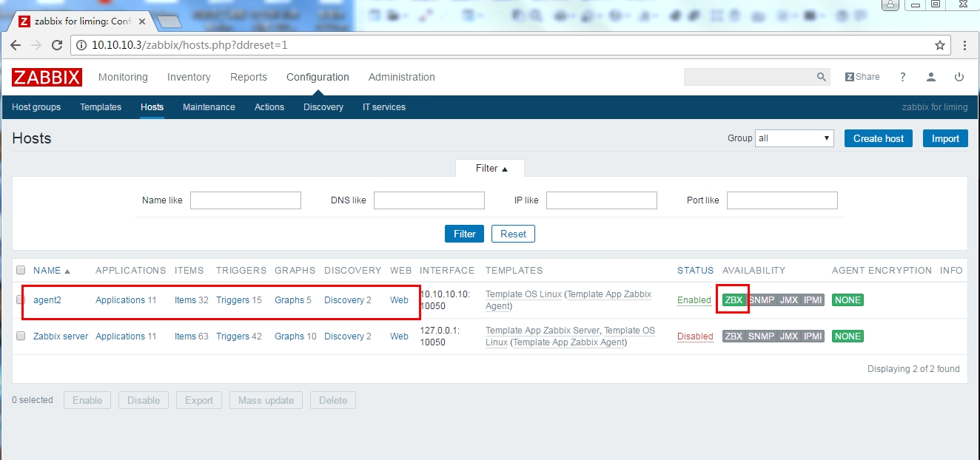980x460 pixels.
Task: Go to Maintenance submenu
Action: (x=209, y=107)
